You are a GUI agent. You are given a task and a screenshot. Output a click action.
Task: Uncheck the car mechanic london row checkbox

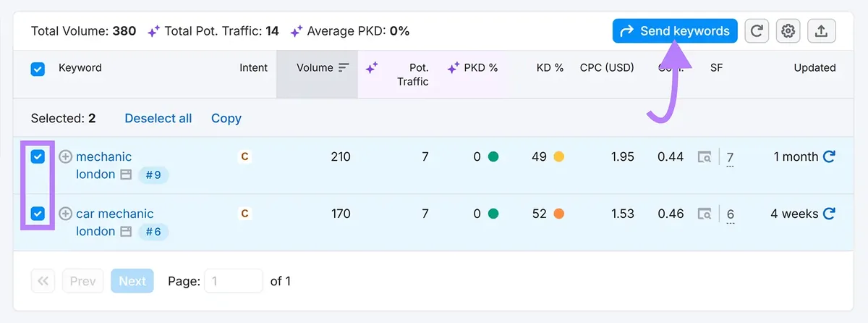click(38, 214)
